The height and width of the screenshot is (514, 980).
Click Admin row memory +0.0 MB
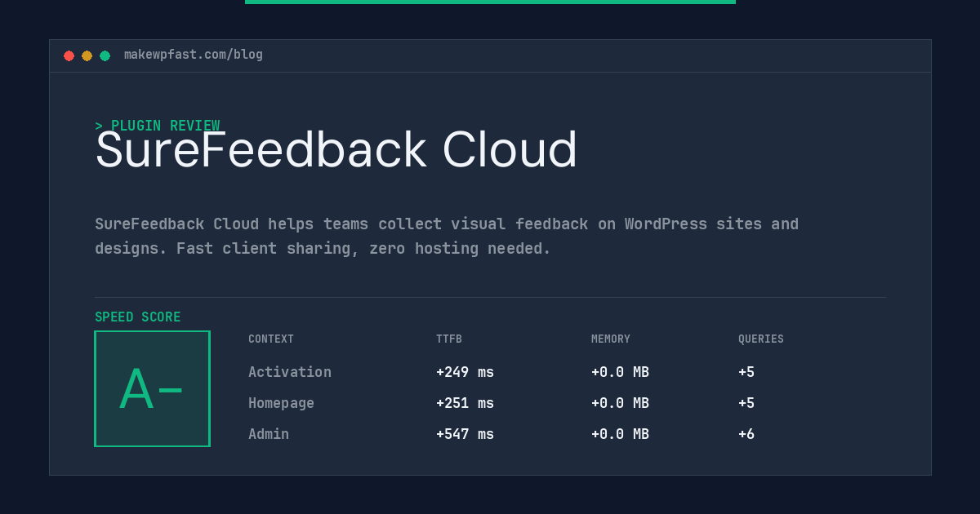coord(620,434)
